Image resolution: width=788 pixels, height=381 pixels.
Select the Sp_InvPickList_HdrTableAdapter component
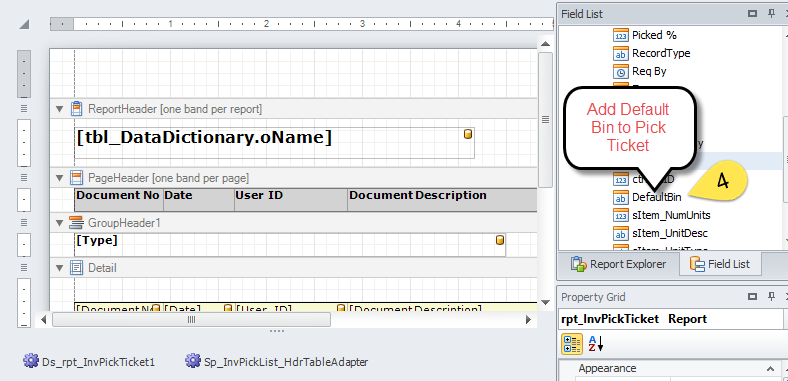pos(276,361)
